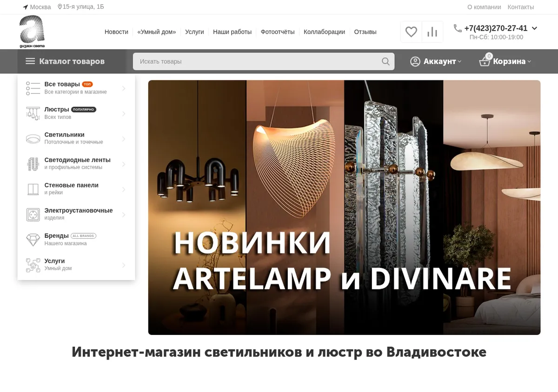The image size is (558, 392).
Task: Click the shopping basket icon
Action: [x=485, y=61]
